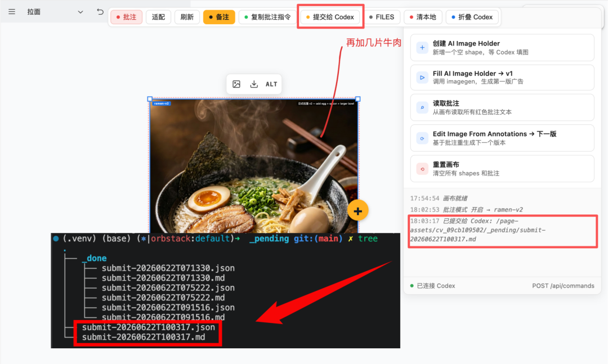
Task: Click the _pending directory in terminal prompt
Action: (269, 239)
